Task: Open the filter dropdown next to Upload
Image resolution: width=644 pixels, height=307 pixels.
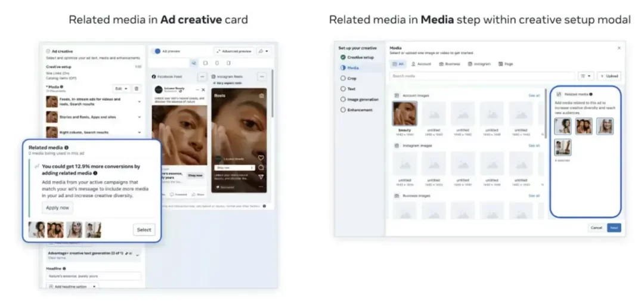Action: (x=586, y=76)
